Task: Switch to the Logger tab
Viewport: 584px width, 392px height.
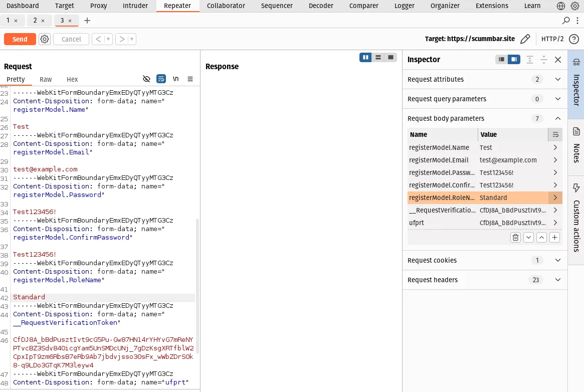Action: (x=405, y=6)
